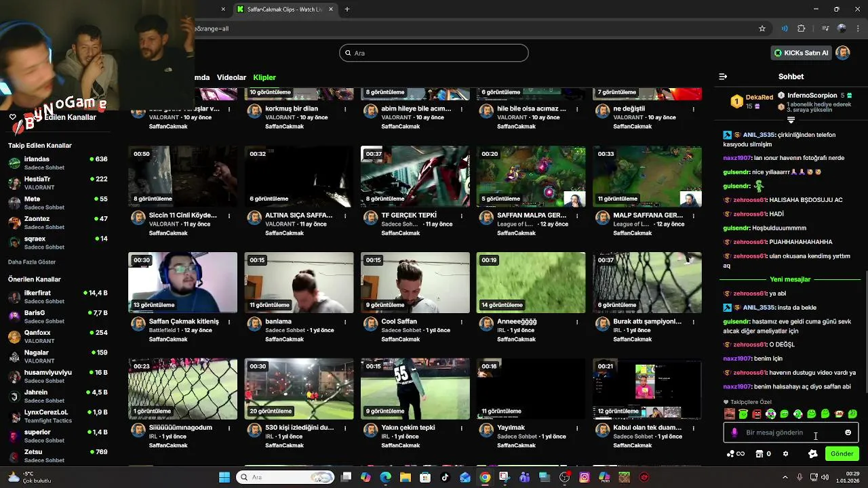Image resolution: width=868 pixels, height=488 pixels.
Task: Switch to the Videolar tab
Action: [231, 77]
